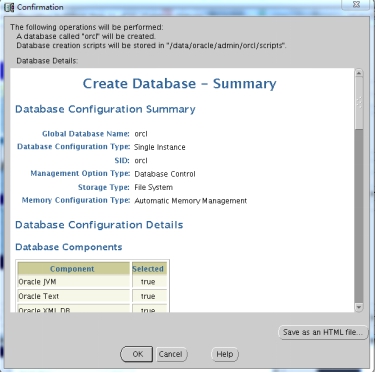
Task: Click Database Configuration Details heading
Action: [99, 225]
